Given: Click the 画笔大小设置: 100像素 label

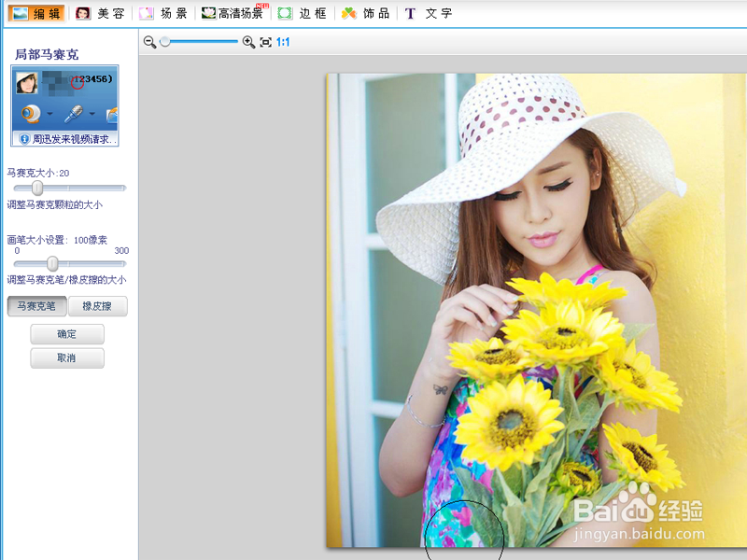Looking at the screenshot, I should coord(57,240).
